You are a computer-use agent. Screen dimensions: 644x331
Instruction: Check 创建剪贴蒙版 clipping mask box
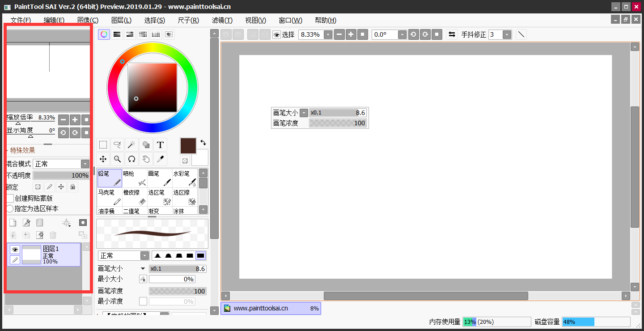10,198
